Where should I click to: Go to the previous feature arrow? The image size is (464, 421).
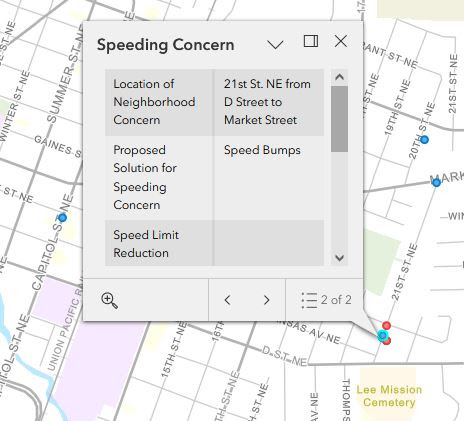228,300
